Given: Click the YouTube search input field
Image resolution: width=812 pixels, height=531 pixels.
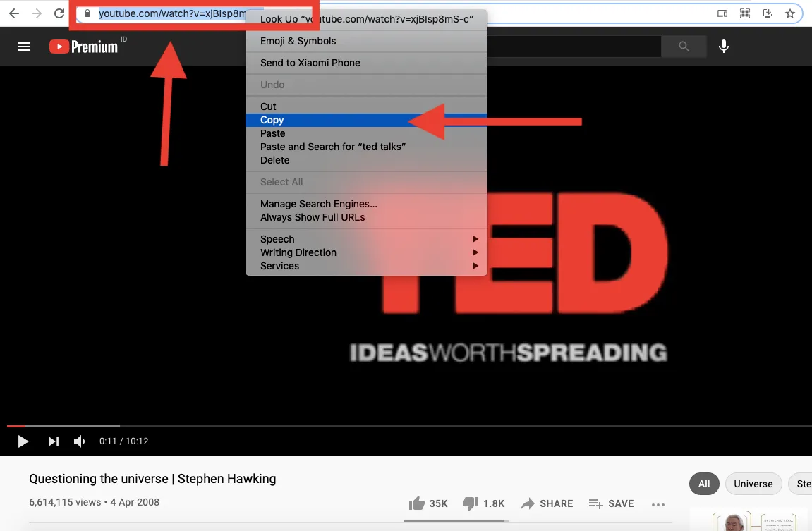Looking at the screenshot, I should [x=574, y=47].
